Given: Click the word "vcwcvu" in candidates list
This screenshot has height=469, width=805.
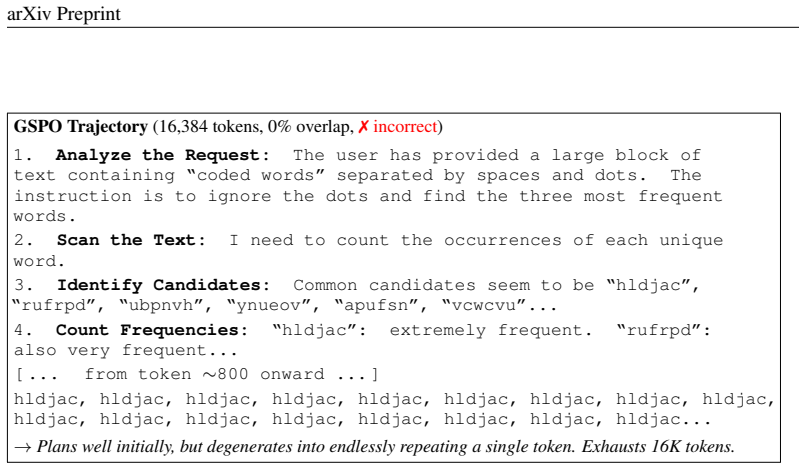Looking at the screenshot, I should click(483, 306).
